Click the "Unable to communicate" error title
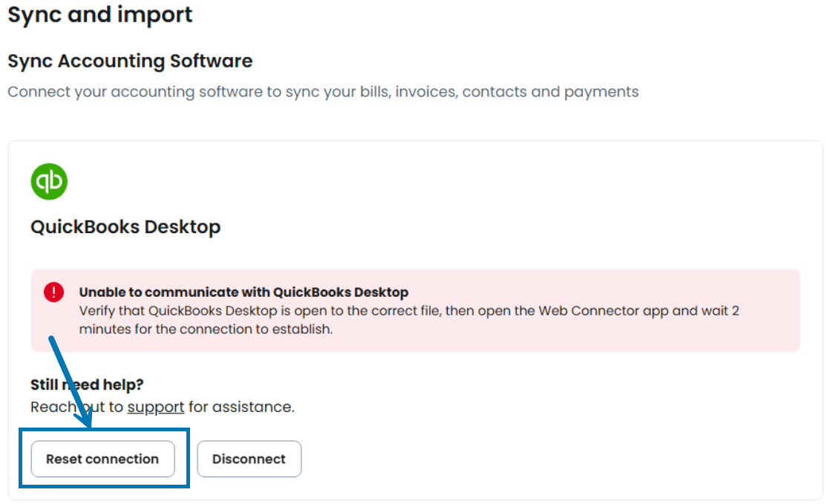The width and height of the screenshot is (827, 504). pyautogui.click(x=243, y=292)
